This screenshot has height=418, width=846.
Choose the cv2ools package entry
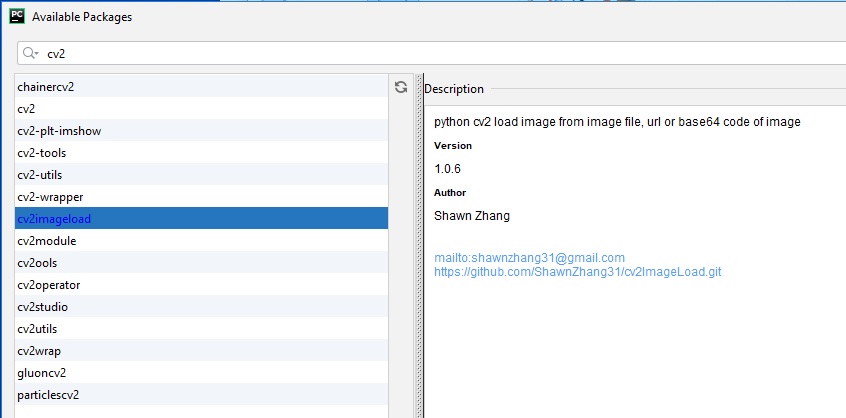click(x=40, y=263)
